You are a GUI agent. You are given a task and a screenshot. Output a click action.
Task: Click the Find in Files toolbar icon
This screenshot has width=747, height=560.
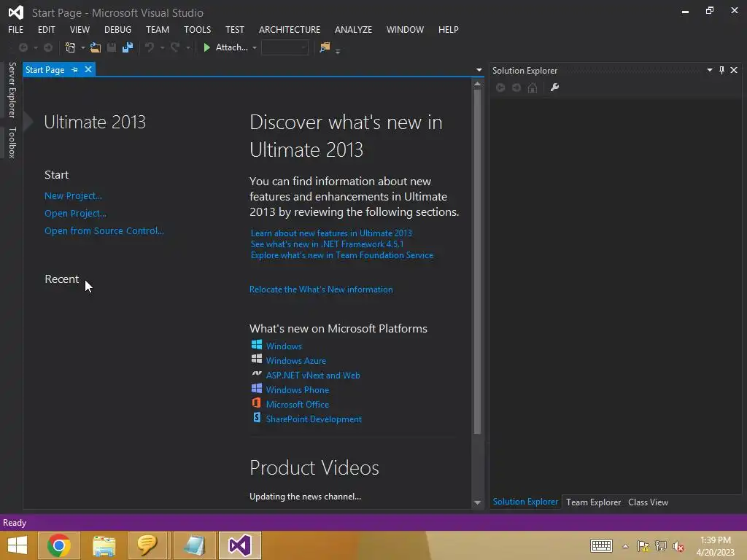tap(325, 47)
